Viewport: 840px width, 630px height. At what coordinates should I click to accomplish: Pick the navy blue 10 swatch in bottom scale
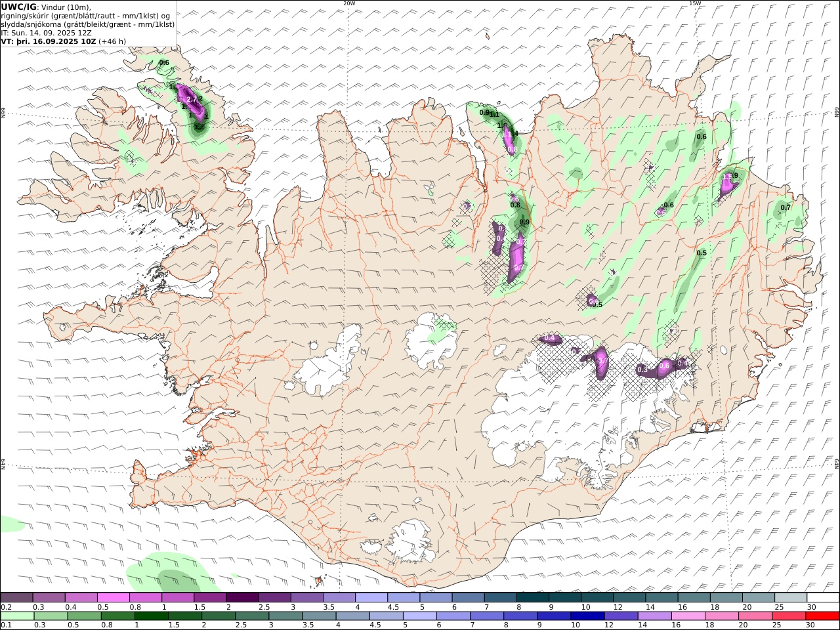(587, 616)
